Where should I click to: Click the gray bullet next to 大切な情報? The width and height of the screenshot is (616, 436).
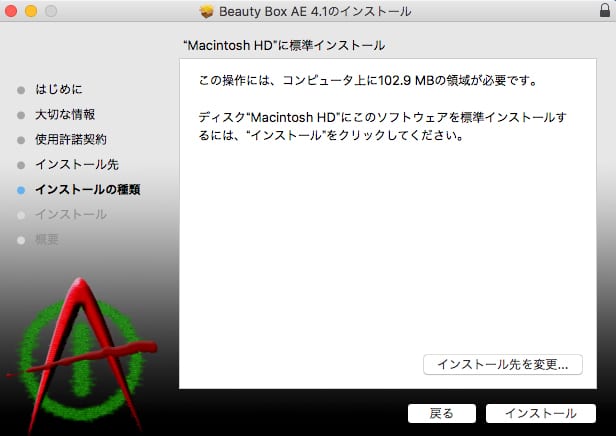click(21, 115)
